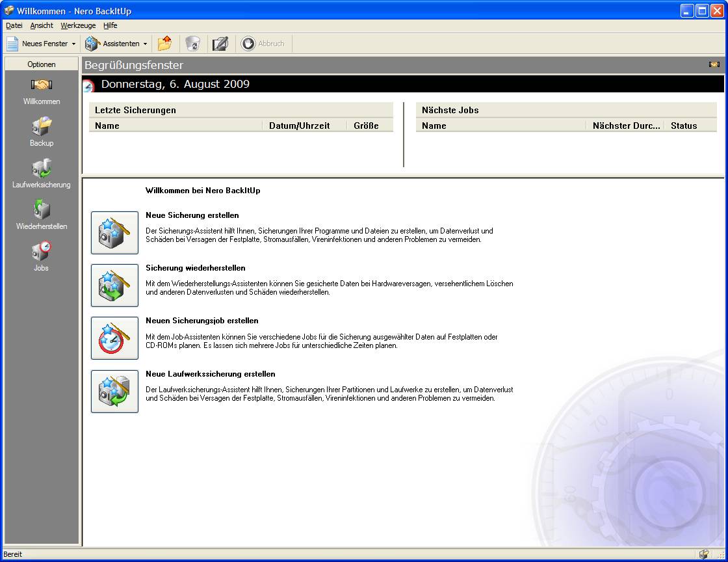Click the status bar safe icon
Image resolution: width=728 pixels, height=562 pixels.
[x=704, y=554]
